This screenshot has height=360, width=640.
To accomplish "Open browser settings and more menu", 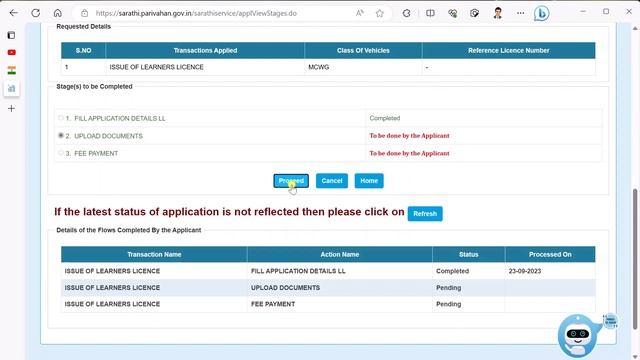I will pyautogui.click(x=520, y=13).
